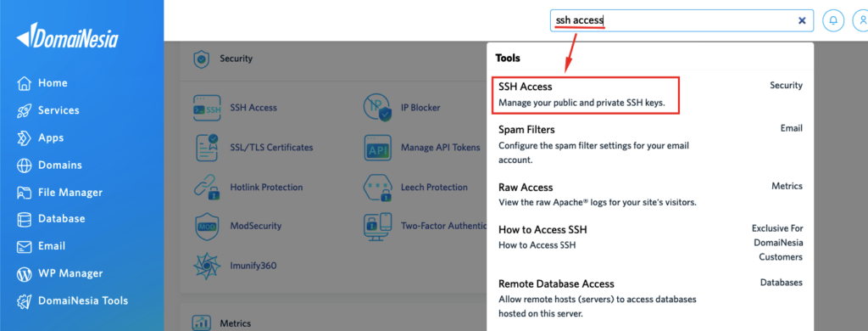
Task: Open Manage API Tokens link
Action: (441, 148)
